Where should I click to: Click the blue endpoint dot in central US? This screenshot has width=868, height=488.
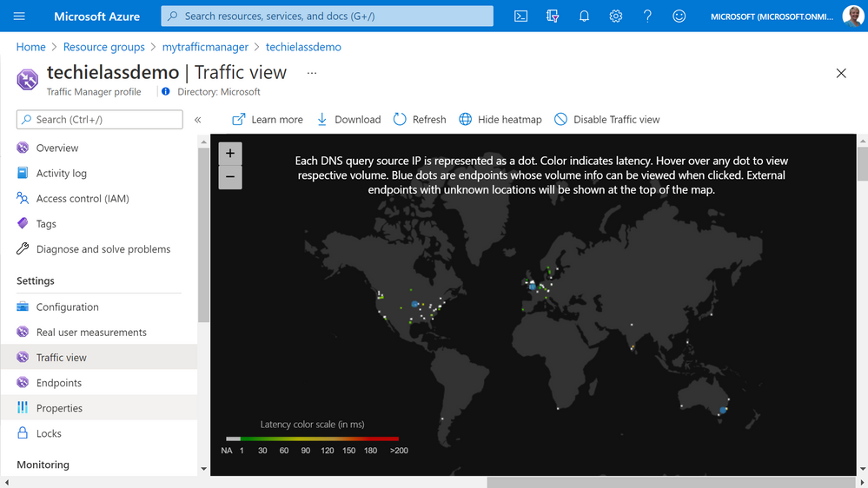tap(414, 304)
